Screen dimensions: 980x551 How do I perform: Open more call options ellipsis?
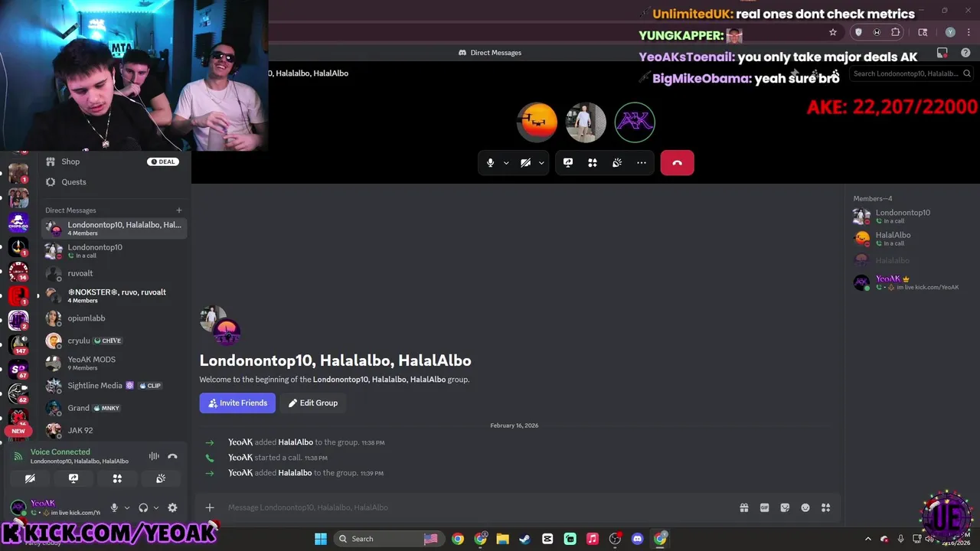[642, 163]
